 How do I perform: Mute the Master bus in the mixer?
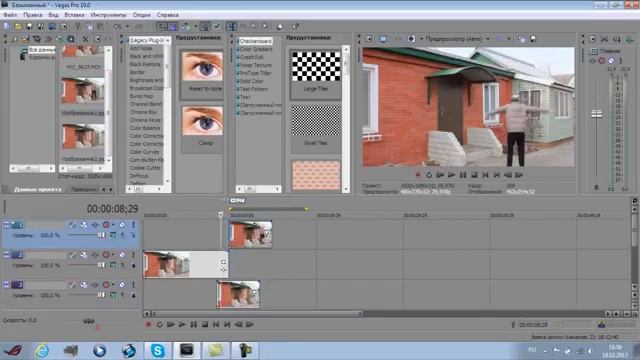coord(611,61)
